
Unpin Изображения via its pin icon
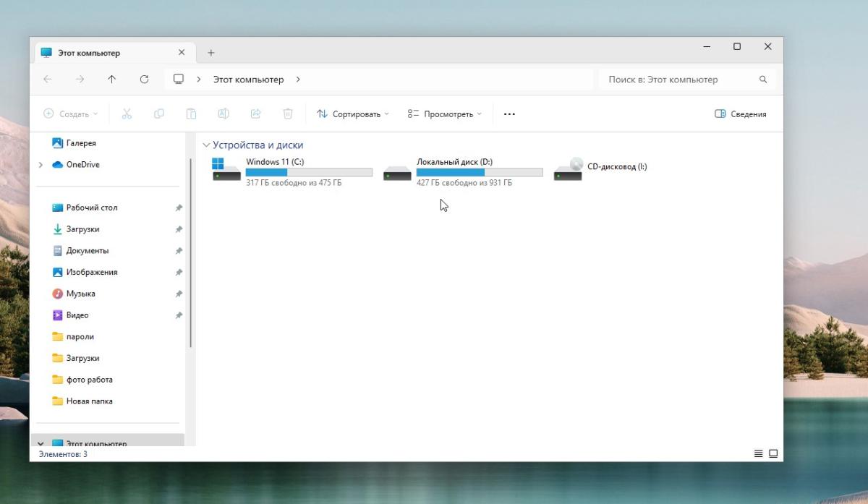tap(179, 273)
